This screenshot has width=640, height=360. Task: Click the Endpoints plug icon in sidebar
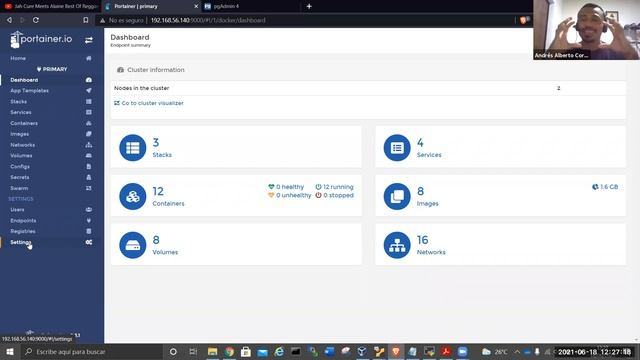pyautogui.click(x=89, y=220)
